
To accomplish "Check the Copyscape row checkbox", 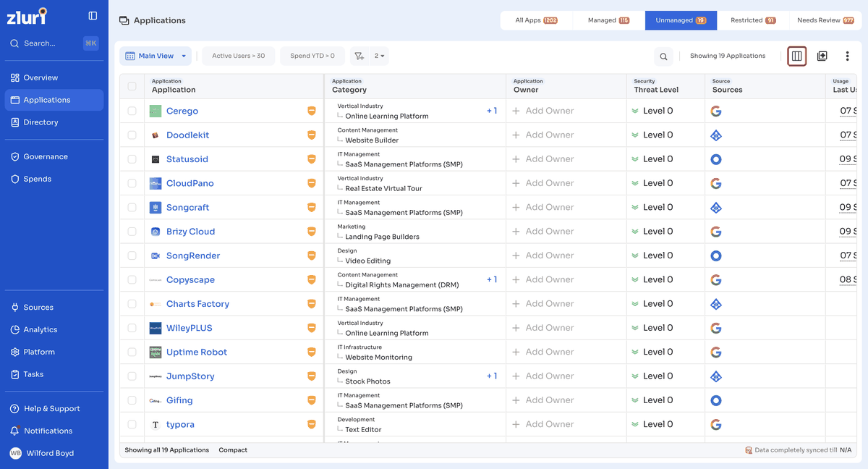I will point(132,280).
